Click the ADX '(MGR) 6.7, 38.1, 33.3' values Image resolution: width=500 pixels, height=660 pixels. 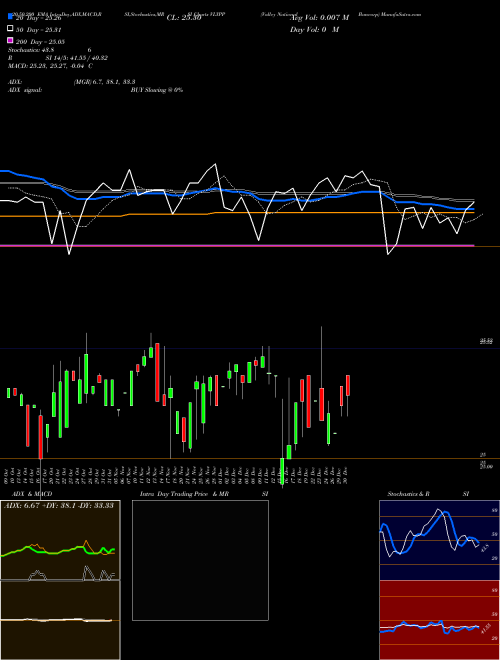104,82
